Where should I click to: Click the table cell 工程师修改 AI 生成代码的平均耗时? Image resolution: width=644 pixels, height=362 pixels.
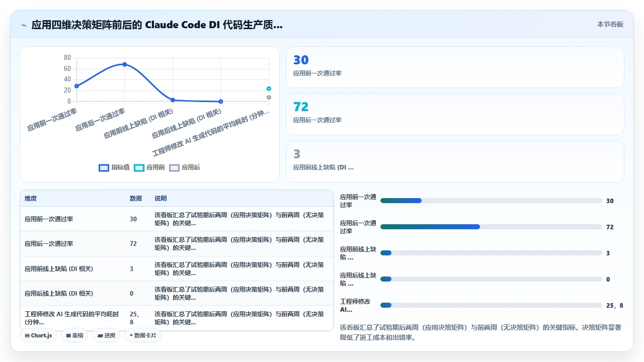click(72, 318)
